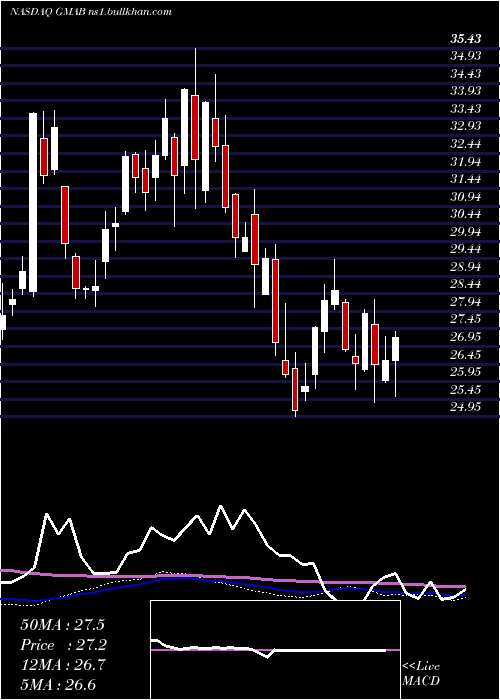Click the 29.94 price axis label

pyautogui.click(x=466, y=232)
